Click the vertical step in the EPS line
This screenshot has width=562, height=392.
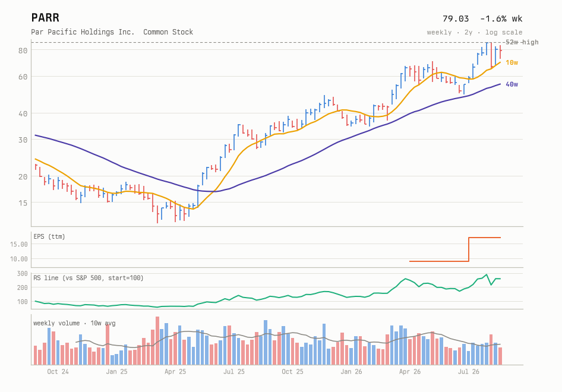point(469,249)
